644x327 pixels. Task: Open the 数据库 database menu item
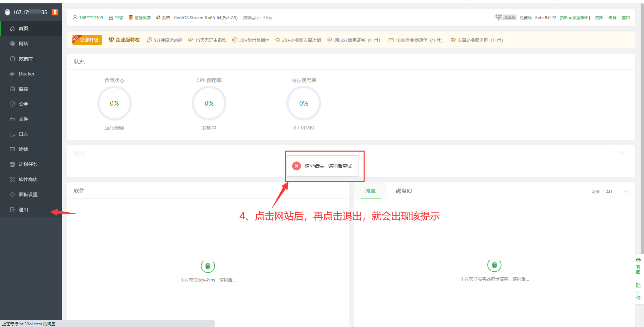[31, 59]
